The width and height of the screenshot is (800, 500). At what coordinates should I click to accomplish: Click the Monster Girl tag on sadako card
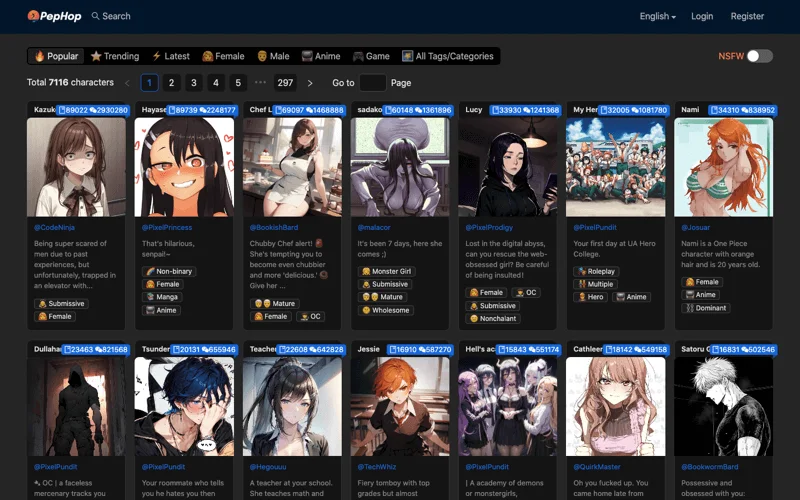click(386, 271)
